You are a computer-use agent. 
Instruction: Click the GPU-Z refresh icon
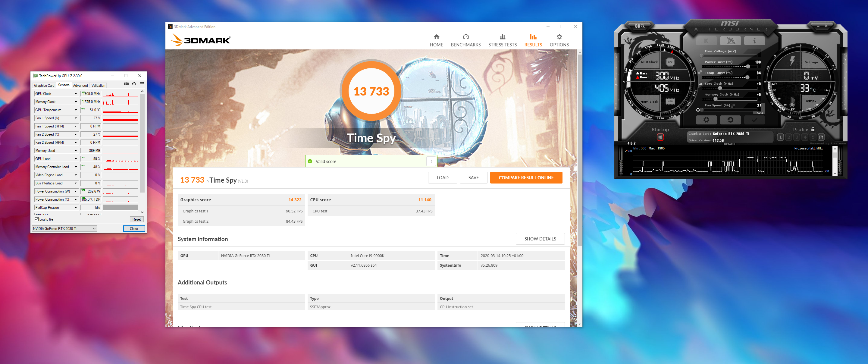pos(134,84)
